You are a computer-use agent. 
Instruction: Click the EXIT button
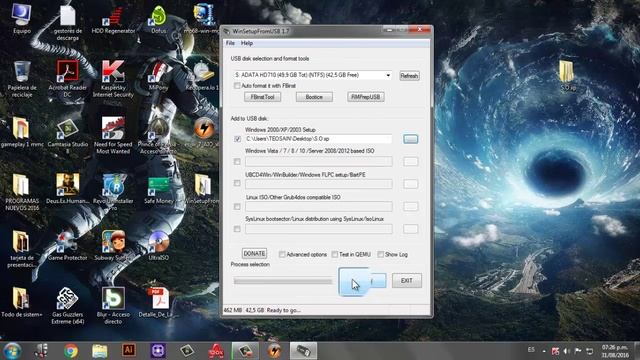coord(407,281)
